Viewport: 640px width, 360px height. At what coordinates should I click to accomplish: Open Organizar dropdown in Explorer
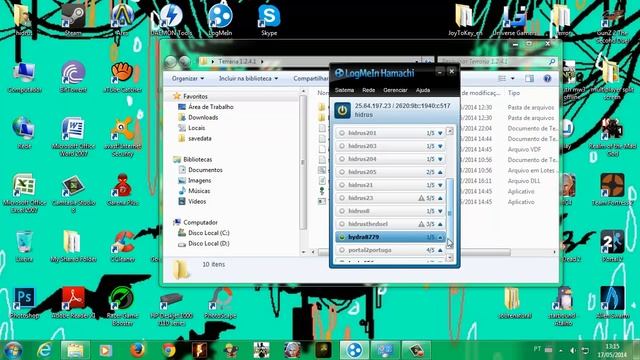pos(188,78)
